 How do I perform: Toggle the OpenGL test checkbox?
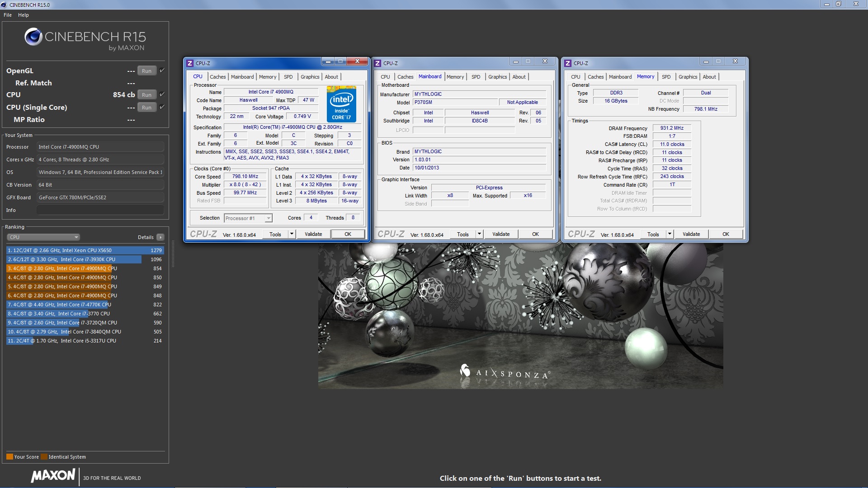162,70
